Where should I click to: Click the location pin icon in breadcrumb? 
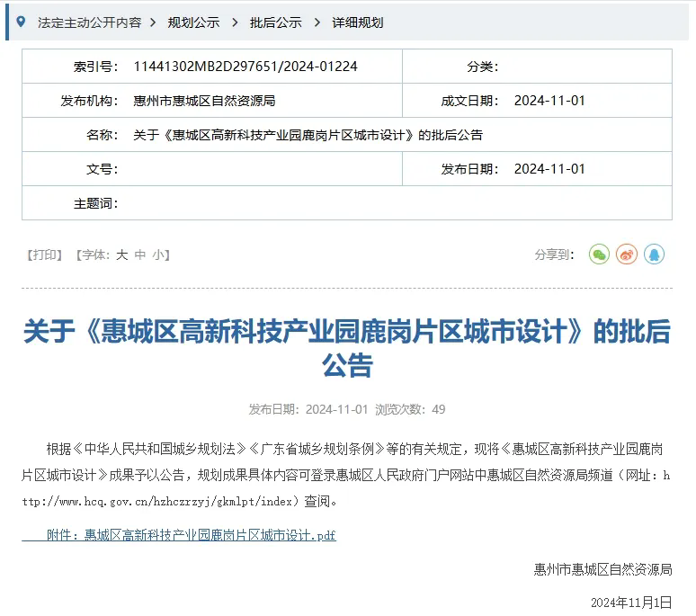(22, 22)
